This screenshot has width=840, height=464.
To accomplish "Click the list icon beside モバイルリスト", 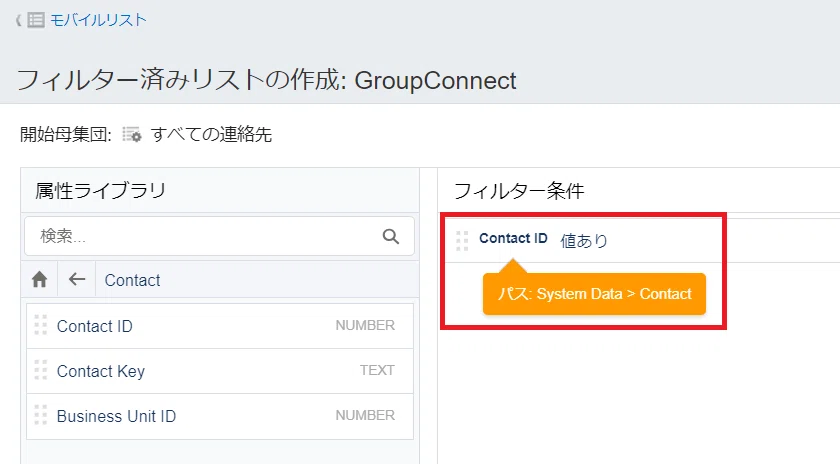I will pos(36,20).
